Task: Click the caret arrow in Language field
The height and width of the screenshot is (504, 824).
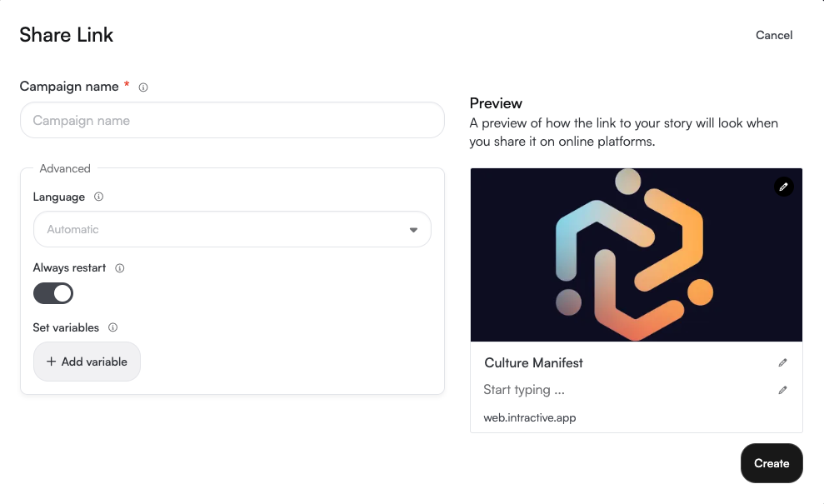Action: click(x=413, y=230)
